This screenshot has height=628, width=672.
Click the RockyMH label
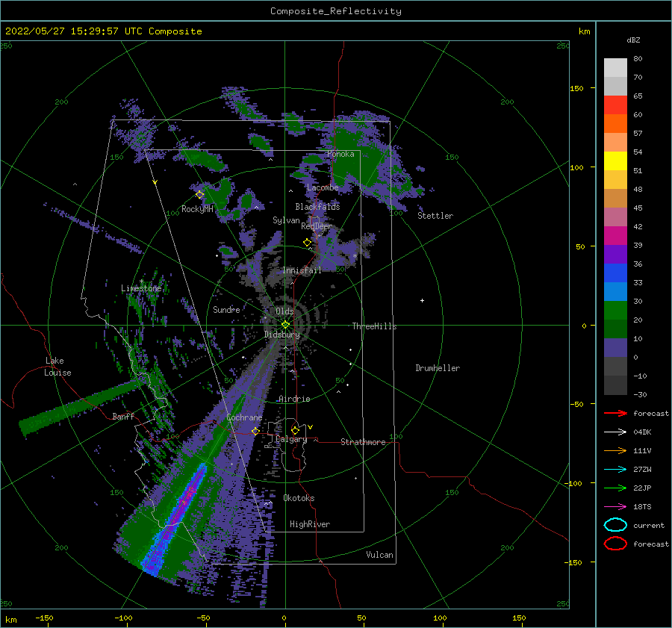[x=197, y=209]
